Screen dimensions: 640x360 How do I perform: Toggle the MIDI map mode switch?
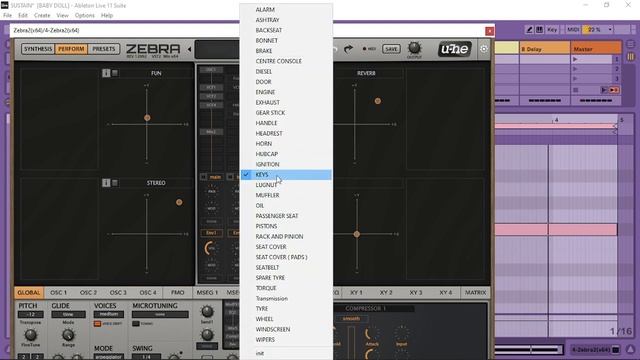pos(573,29)
